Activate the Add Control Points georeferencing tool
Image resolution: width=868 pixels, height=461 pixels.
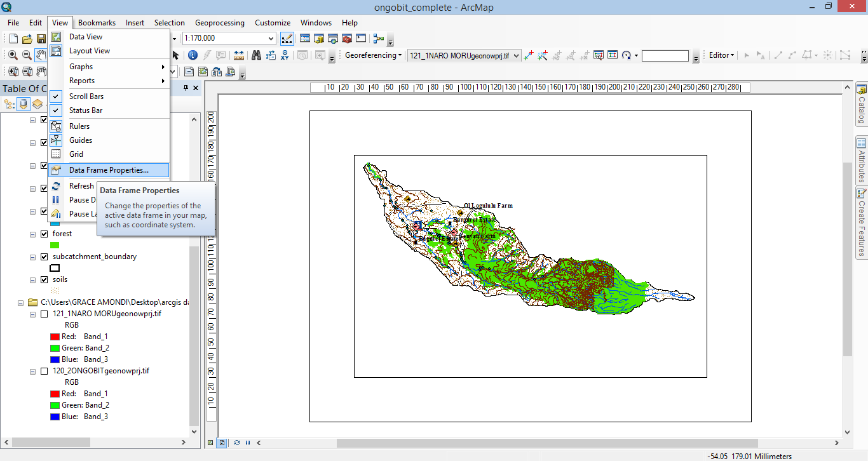[527, 55]
